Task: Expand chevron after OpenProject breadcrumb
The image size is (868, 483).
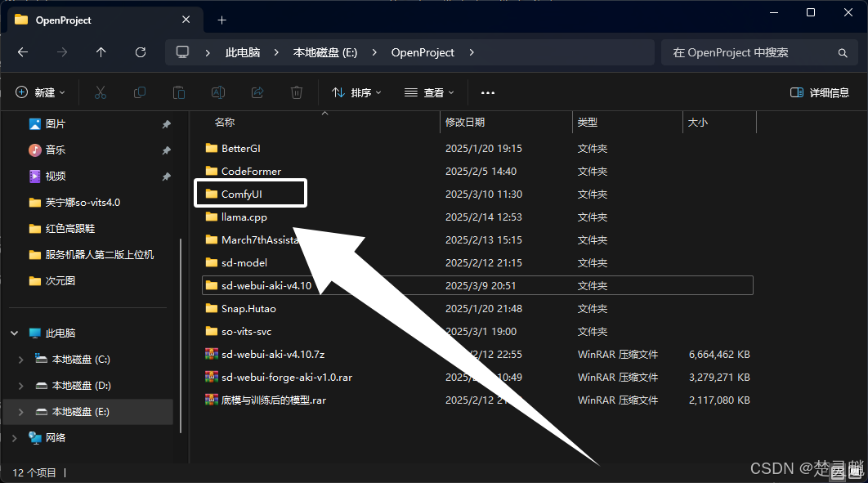Action: (472, 52)
